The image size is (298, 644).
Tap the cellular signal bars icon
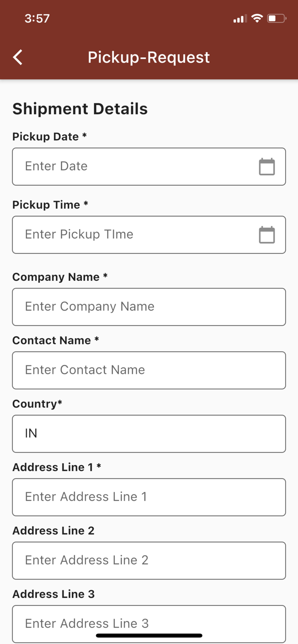click(240, 18)
